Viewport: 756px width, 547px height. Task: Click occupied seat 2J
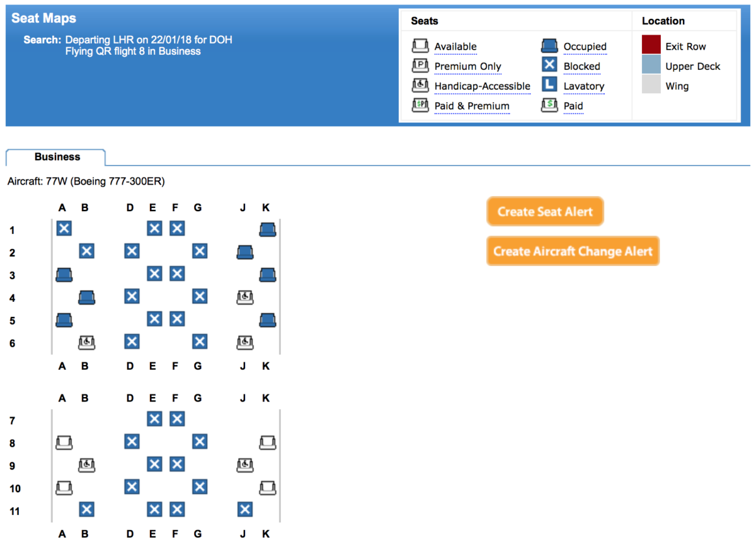coord(245,252)
